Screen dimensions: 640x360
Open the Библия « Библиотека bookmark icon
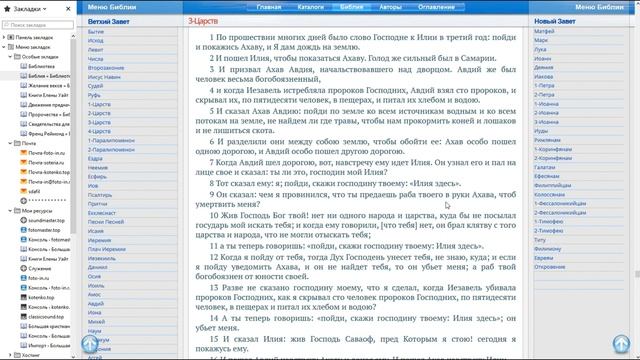point(24,76)
